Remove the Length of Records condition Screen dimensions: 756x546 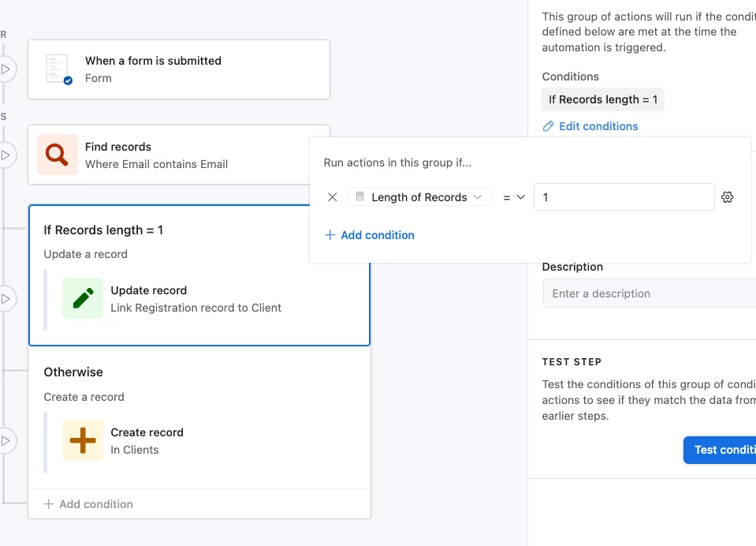[333, 197]
